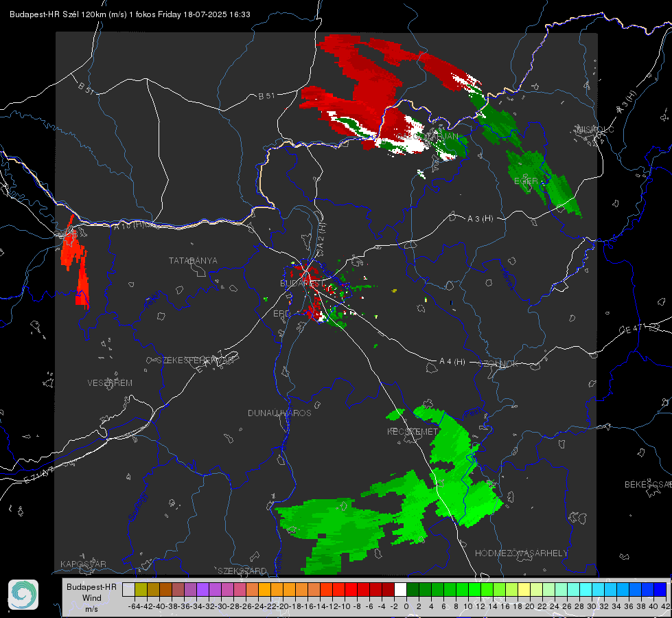
Task: Click the VESZPREM city label
Action: 110,383
